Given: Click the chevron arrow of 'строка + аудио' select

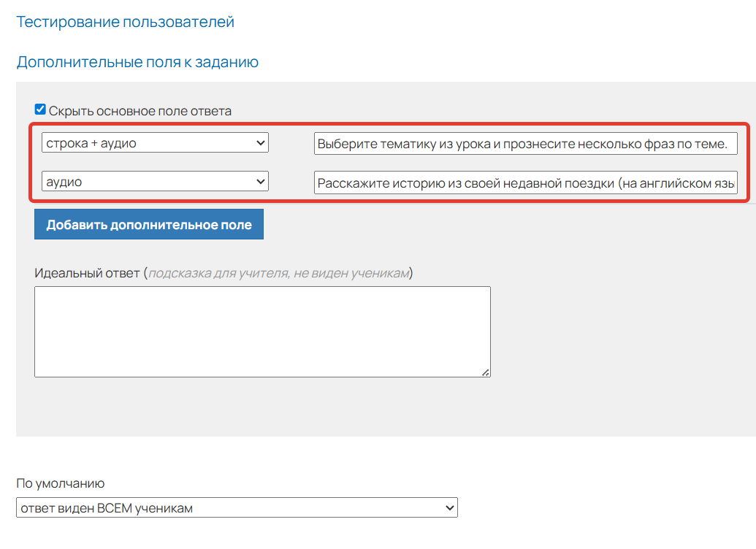Looking at the screenshot, I should [261, 143].
